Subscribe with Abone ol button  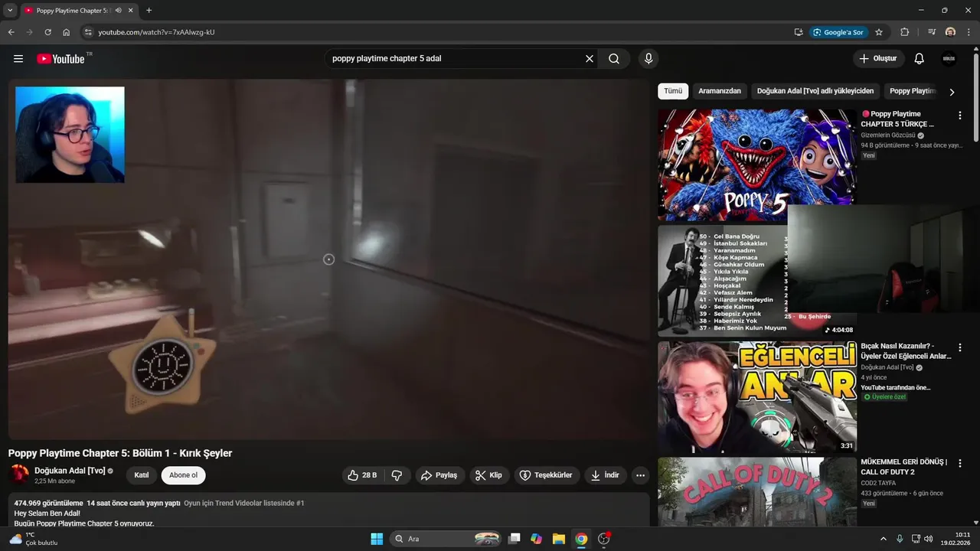tap(183, 475)
